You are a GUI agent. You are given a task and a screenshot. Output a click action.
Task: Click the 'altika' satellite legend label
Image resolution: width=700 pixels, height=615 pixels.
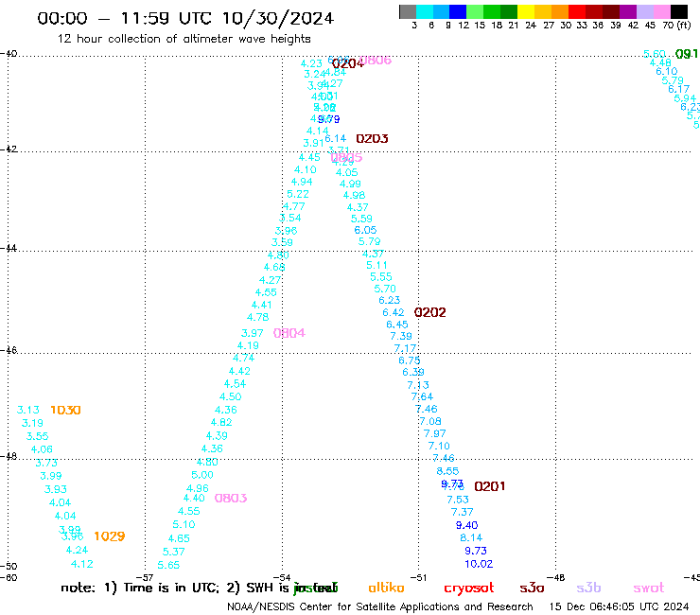(386, 588)
